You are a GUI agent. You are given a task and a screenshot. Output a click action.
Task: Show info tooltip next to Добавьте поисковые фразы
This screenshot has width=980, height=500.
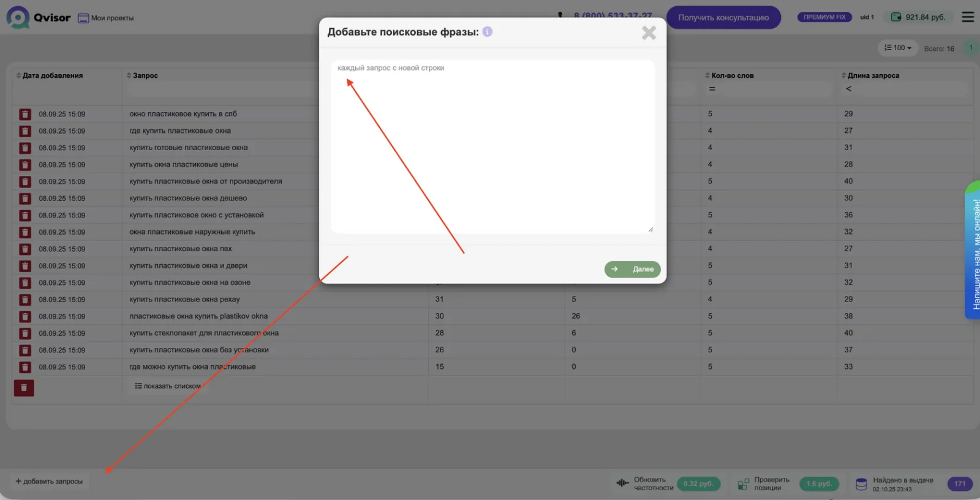point(488,32)
